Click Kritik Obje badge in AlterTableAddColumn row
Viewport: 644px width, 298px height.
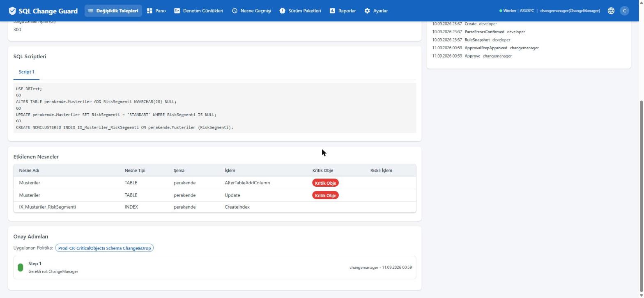(x=325, y=183)
